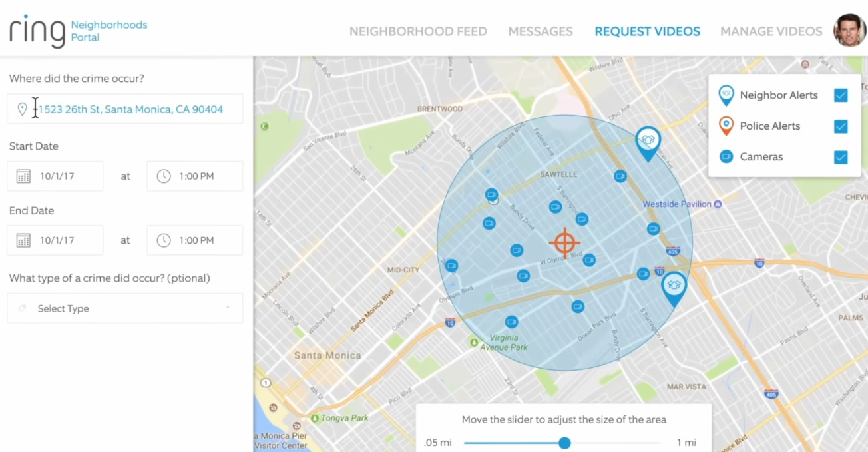Image resolution: width=868 pixels, height=452 pixels.
Task: Select the camera marker below Westside Pavilion label
Action: point(653,228)
